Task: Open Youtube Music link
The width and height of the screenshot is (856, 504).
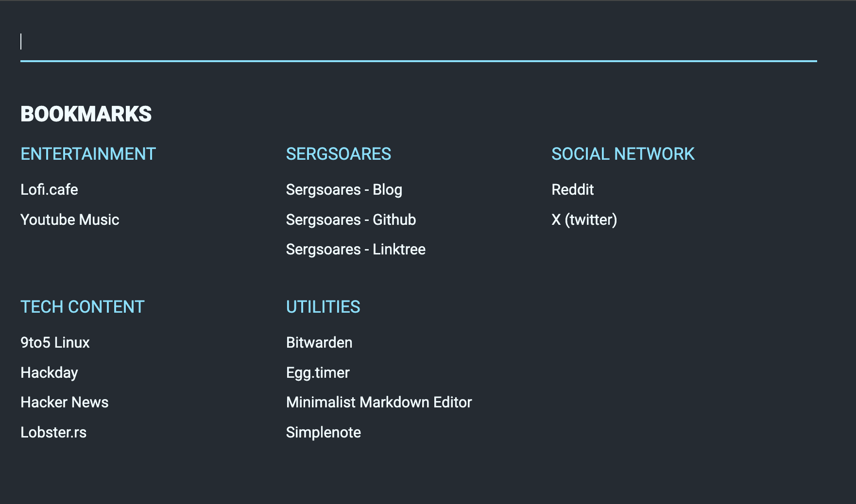Action: [69, 219]
